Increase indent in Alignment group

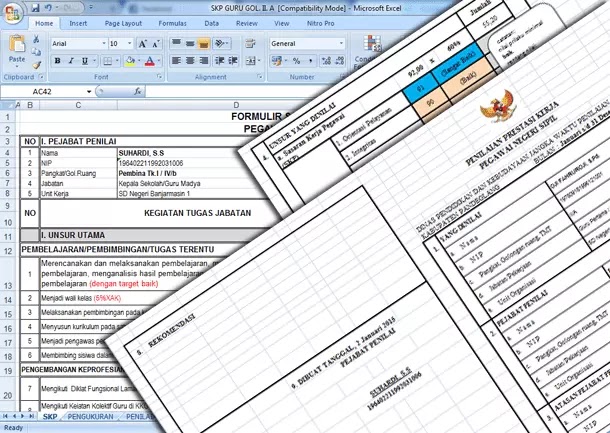pos(233,61)
